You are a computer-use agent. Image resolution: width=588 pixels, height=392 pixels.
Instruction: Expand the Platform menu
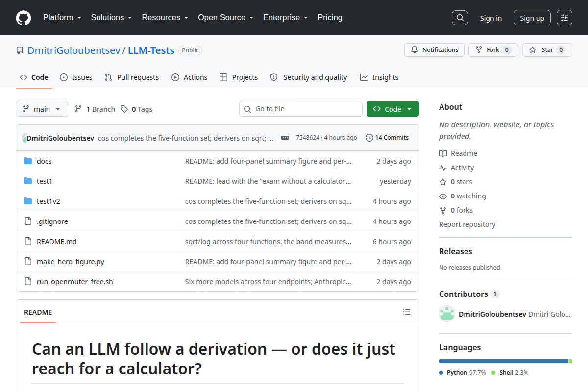click(62, 18)
